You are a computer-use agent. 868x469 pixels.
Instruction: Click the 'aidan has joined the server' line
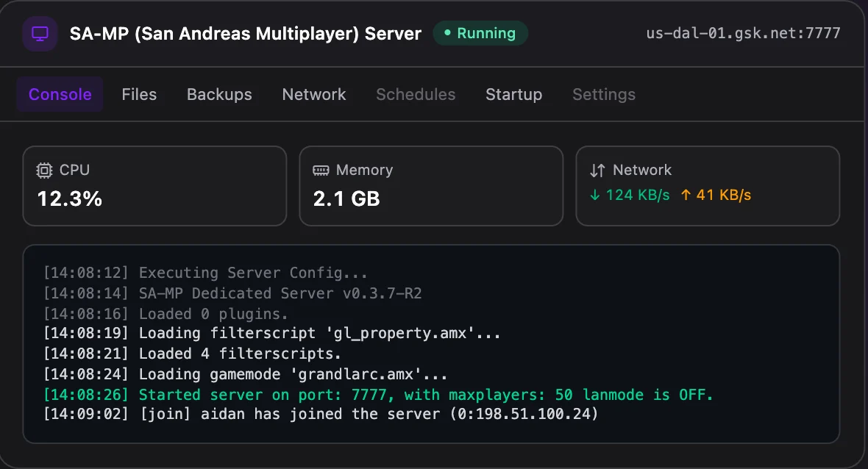tap(321, 414)
